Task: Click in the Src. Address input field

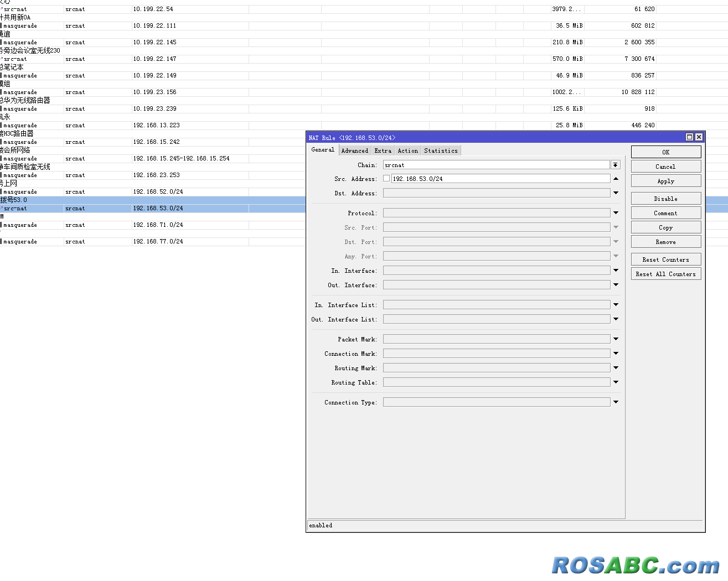Action: click(x=498, y=179)
